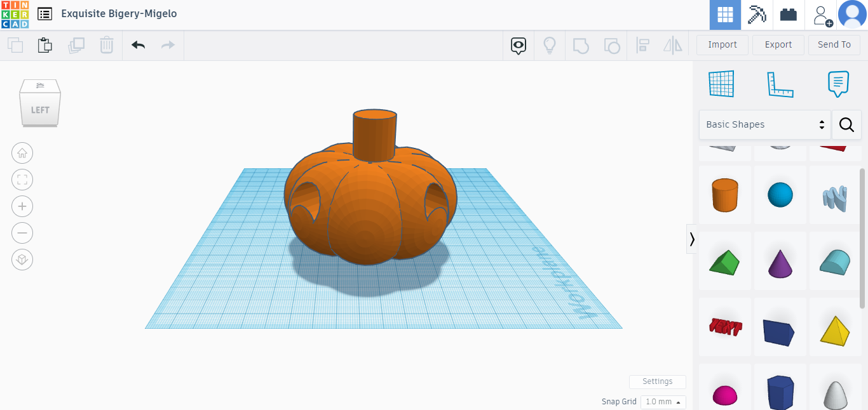Image resolution: width=868 pixels, height=410 pixels.
Task: Select the Workplane tool
Action: (721, 84)
